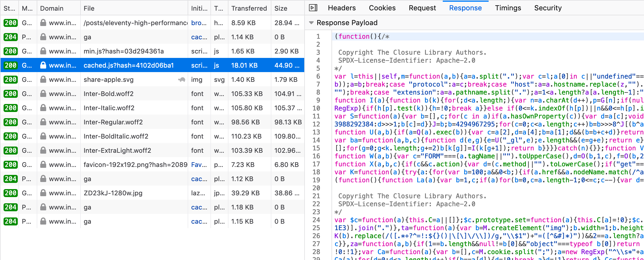Screen dimensions: 644x260
Task: Select the /posts/eleventy-high-performance request
Action: (152, 22)
